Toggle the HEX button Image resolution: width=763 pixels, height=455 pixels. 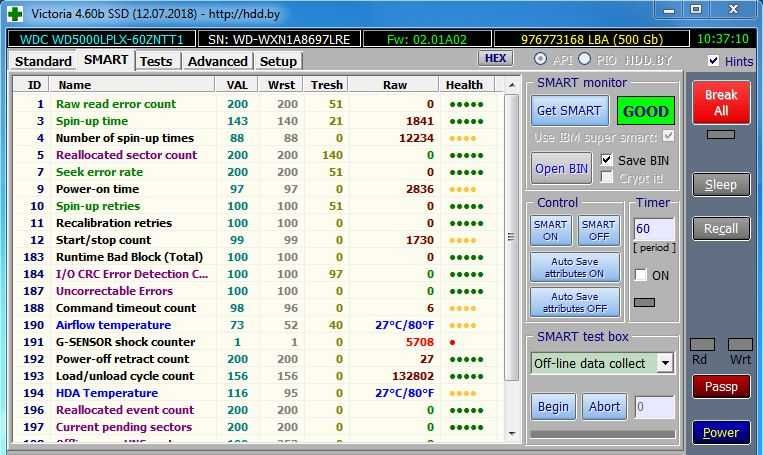pos(495,58)
